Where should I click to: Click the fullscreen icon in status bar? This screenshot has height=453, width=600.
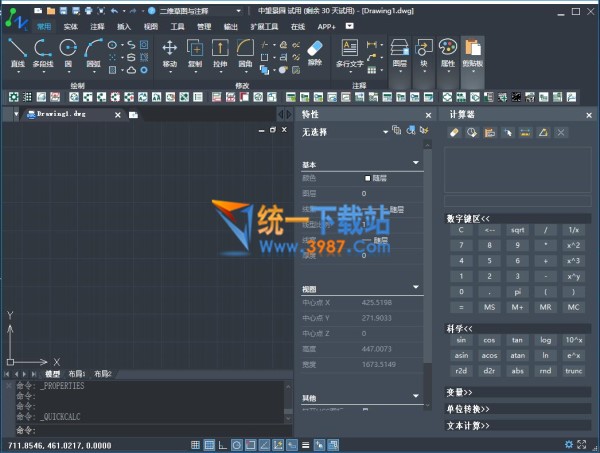click(582, 444)
